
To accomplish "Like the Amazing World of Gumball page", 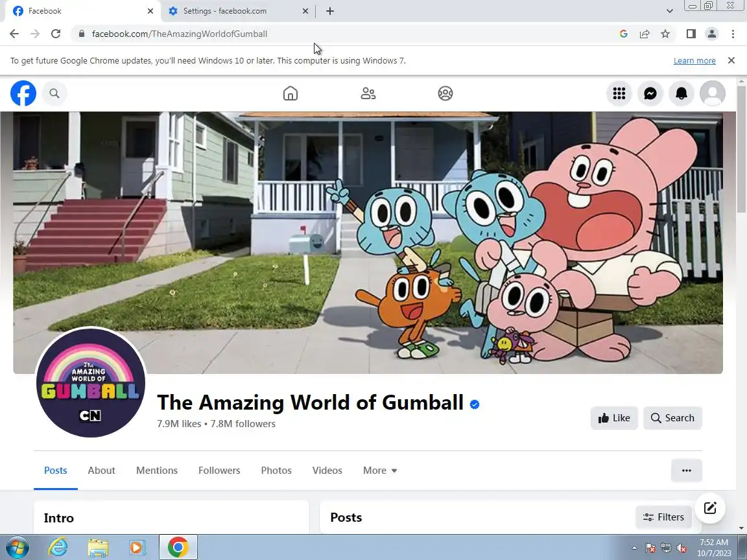I will pos(614,418).
